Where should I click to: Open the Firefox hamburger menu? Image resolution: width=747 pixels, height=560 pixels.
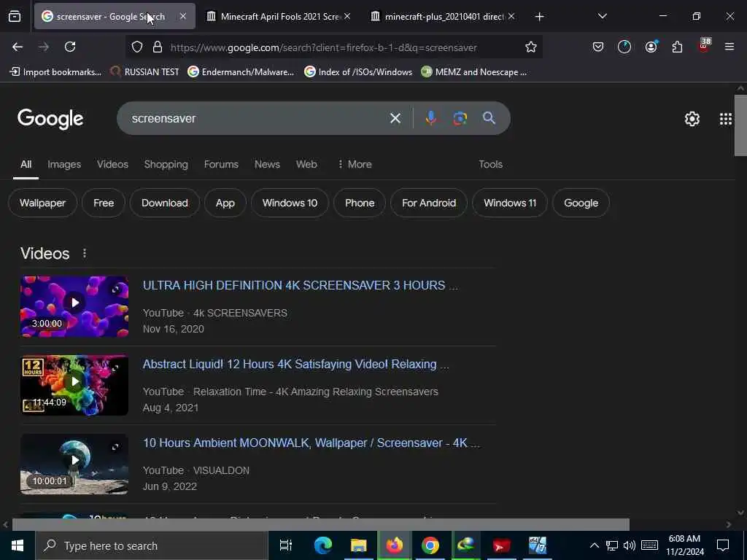point(729,47)
